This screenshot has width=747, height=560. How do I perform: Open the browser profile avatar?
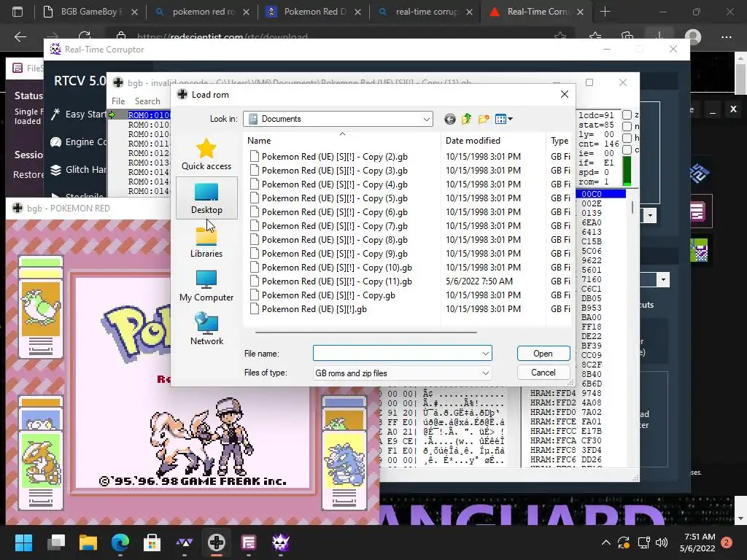pos(693,36)
